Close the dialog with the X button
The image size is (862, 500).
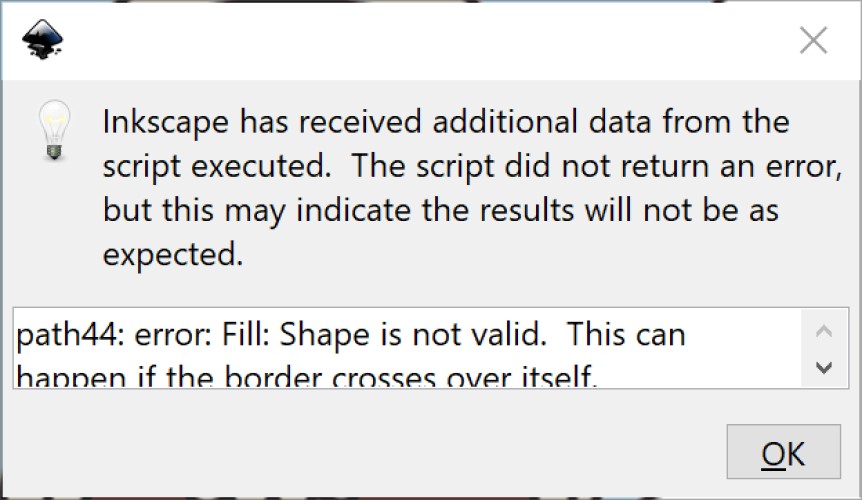(814, 41)
